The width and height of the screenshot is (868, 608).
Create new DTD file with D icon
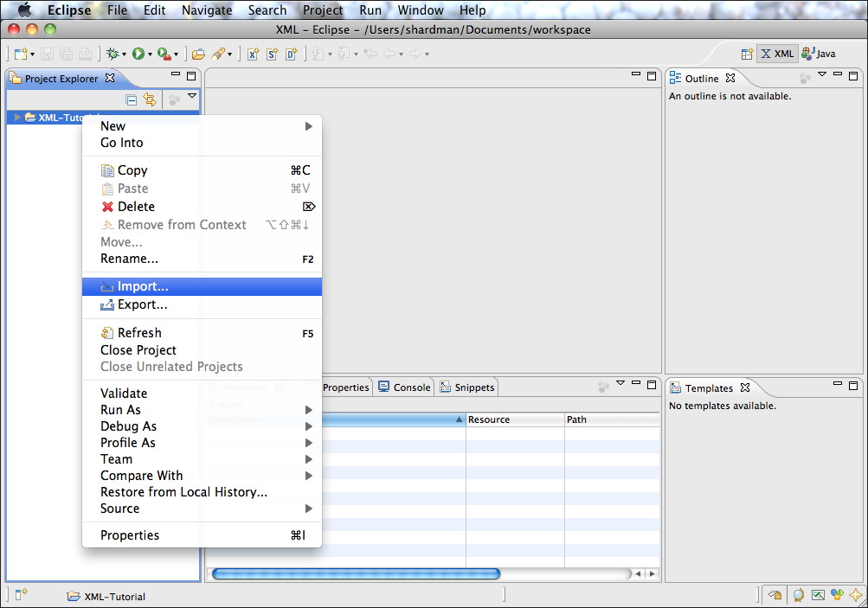(x=292, y=54)
